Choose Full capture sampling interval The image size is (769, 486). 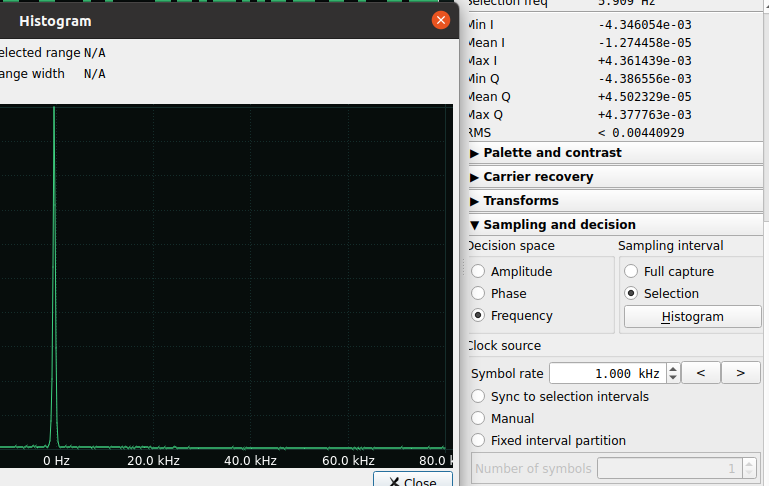631,272
